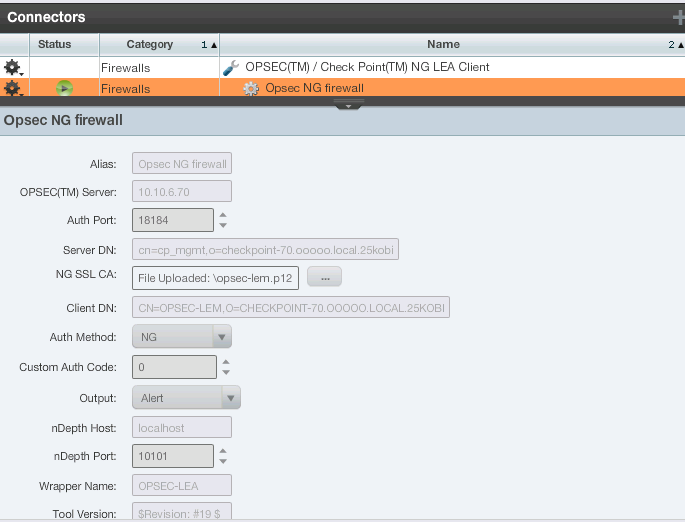This screenshot has height=522, width=685.
Task: Open gear menu for OPSEC LEA Client row
Action: pyautogui.click(x=13, y=68)
